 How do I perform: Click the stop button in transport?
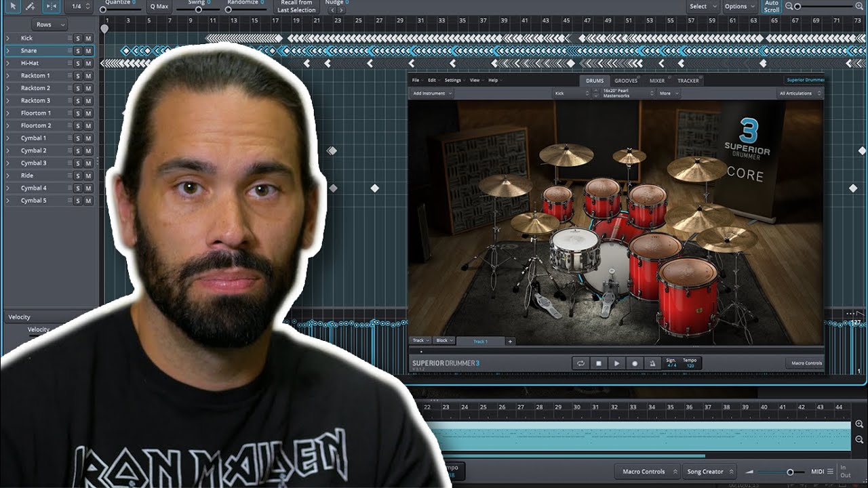coord(599,363)
